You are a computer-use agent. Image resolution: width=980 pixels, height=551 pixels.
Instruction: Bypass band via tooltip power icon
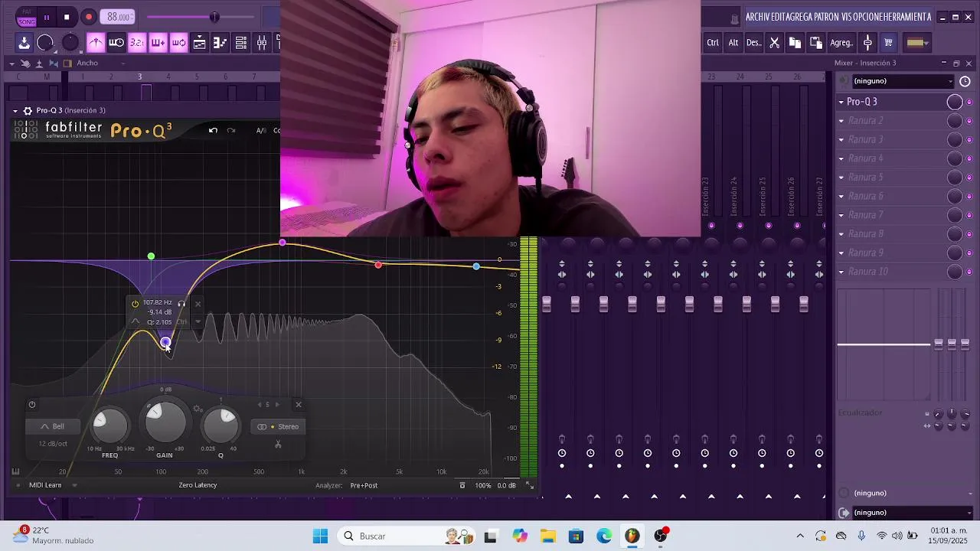coord(135,304)
